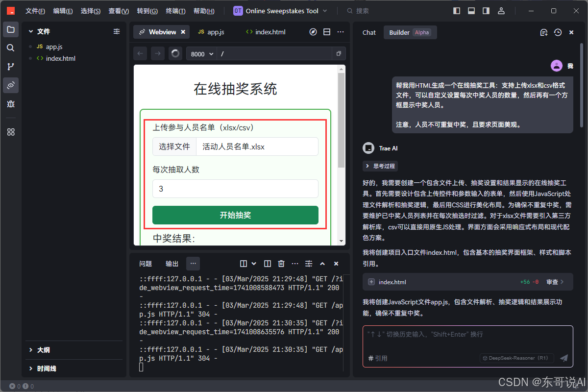Screen dimensions: 588x392
Task: Maximize the terminal panel with up chevron
Action: [x=322, y=264]
